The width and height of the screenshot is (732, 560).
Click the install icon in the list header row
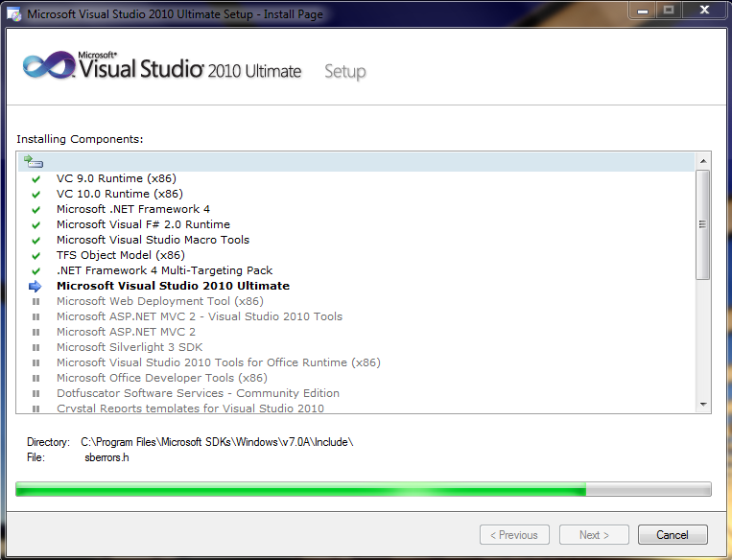click(34, 161)
